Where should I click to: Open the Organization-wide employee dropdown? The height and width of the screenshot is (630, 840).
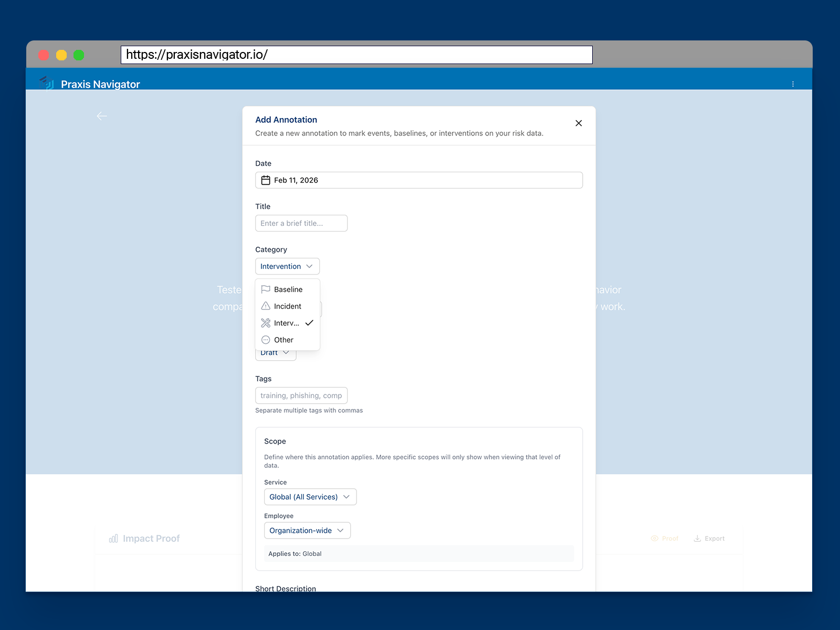307,530
